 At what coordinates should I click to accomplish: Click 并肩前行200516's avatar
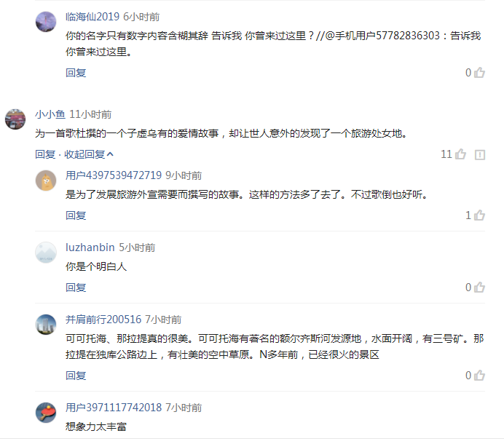pos(46,324)
